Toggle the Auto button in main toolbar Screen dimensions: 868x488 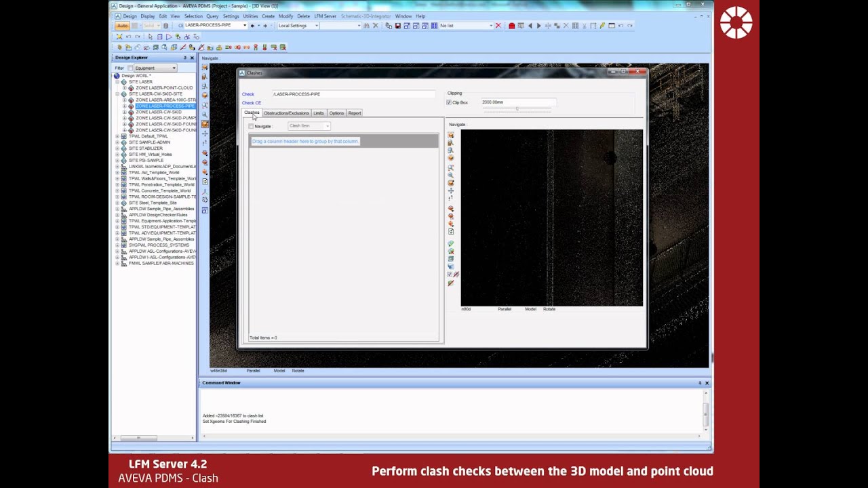[x=122, y=26]
